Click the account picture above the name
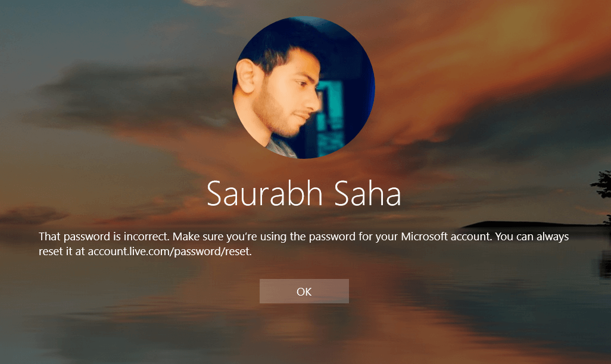Viewport: 611px width, 364px height. click(304, 86)
